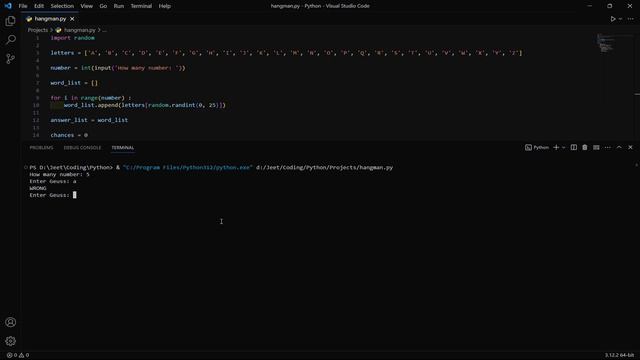
Task: Open the Search view in activity bar
Action: (11, 40)
